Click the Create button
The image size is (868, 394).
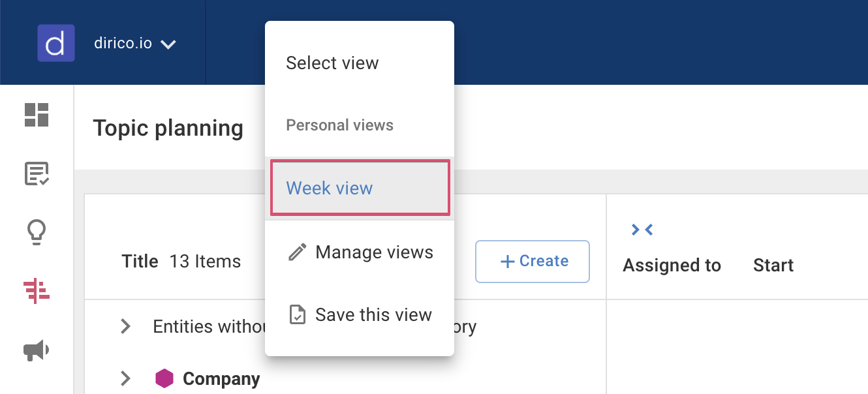(x=532, y=261)
